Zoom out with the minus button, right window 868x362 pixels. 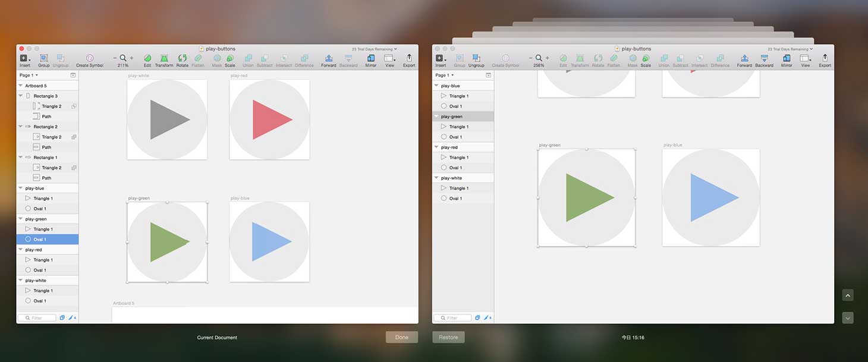pos(531,58)
